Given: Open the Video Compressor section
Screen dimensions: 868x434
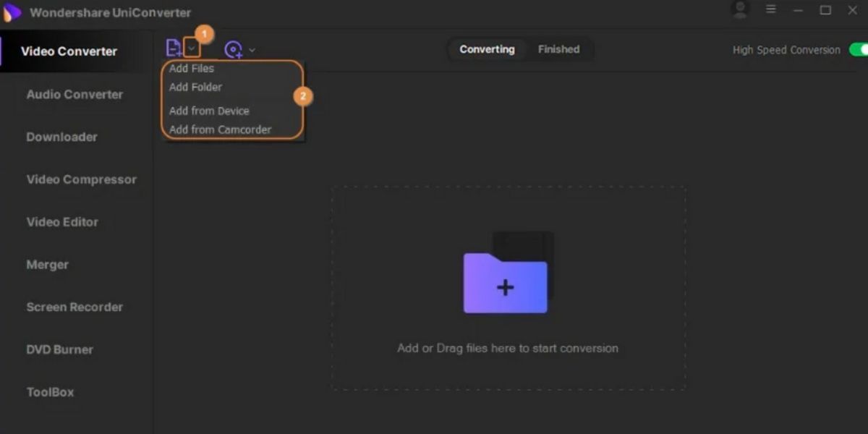Looking at the screenshot, I should 81,179.
